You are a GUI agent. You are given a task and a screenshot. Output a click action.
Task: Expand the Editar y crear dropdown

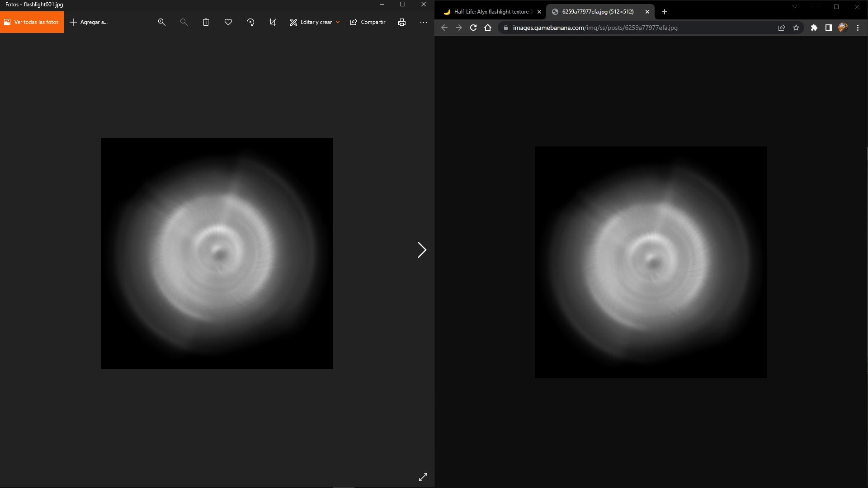(338, 22)
